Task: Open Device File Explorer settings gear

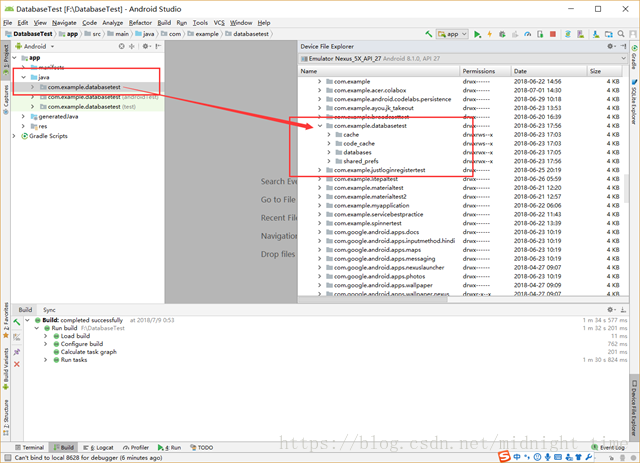Action: pos(611,47)
